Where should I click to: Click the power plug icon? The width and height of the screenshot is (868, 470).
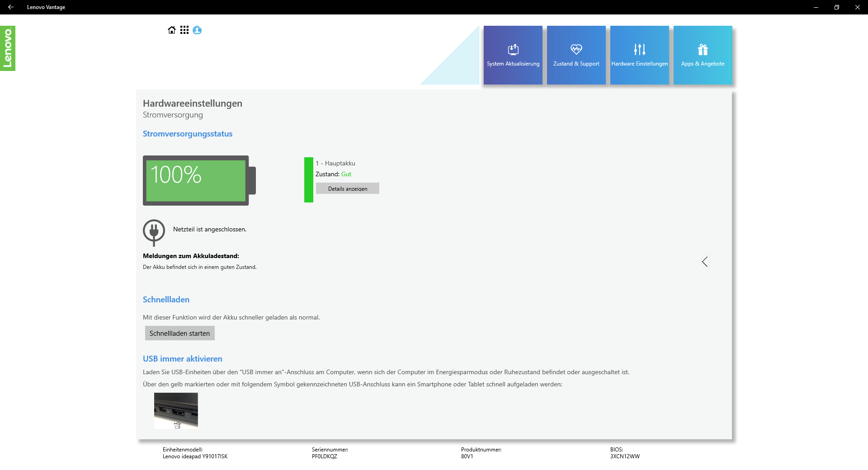[154, 232]
